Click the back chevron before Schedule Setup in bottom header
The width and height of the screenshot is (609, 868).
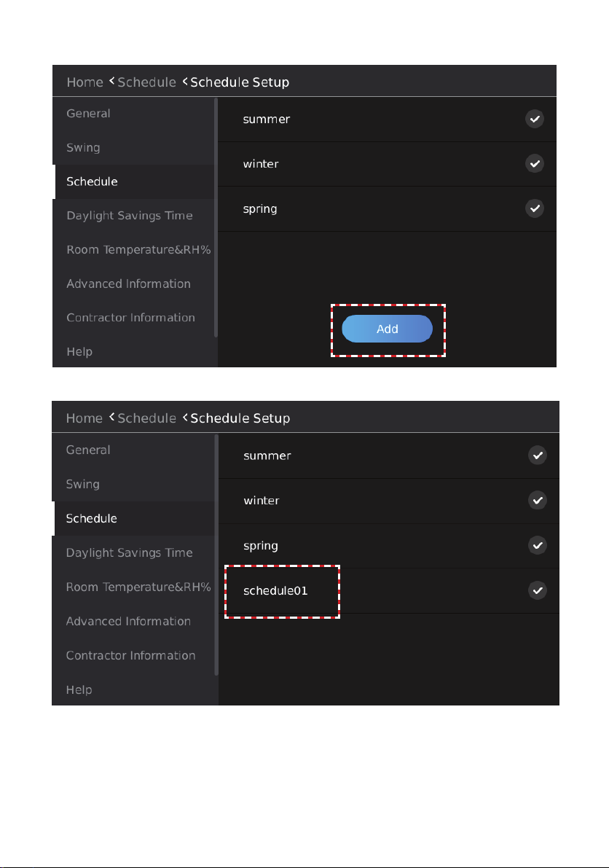click(185, 418)
